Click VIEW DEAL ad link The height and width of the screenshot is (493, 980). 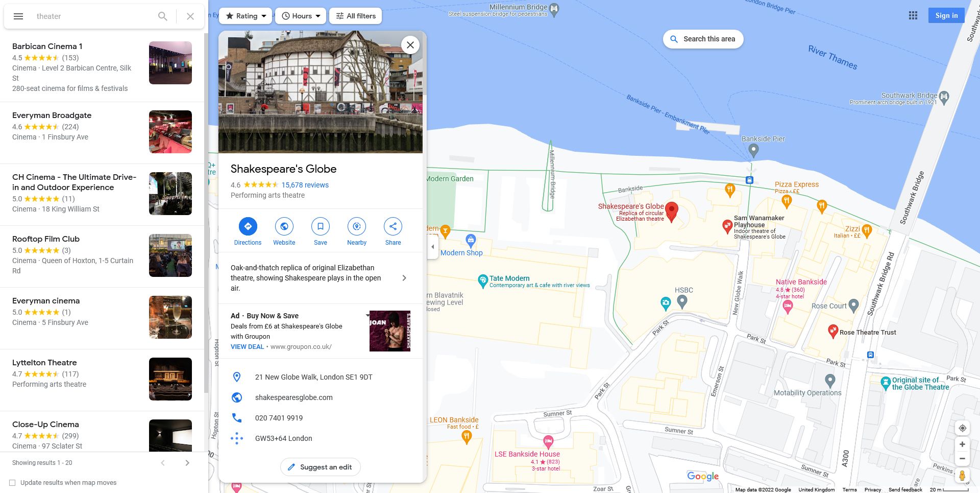[x=247, y=346]
